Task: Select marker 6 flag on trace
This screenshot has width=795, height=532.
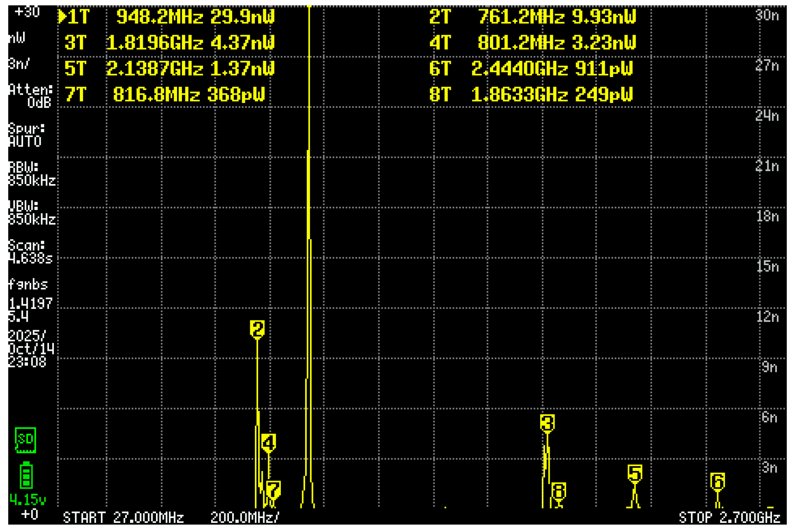Action: (x=717, y=481)
